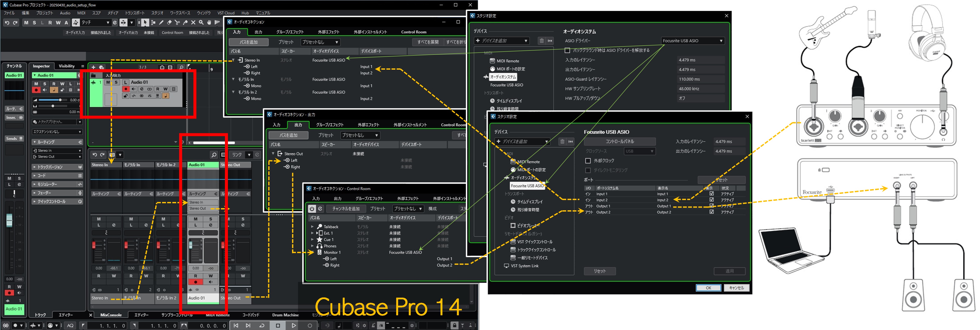
Task: Select the Glue tool
Action: click(185, 23)
